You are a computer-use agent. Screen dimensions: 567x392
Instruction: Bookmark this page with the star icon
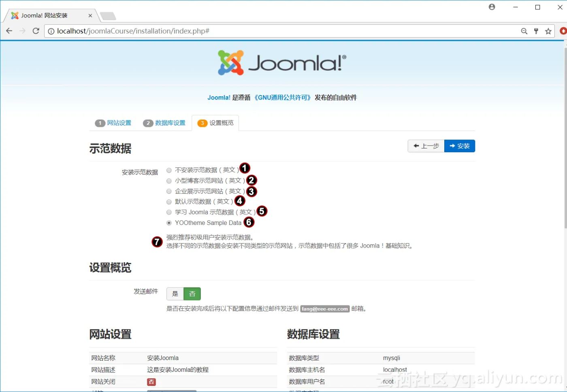coord(548,31)
